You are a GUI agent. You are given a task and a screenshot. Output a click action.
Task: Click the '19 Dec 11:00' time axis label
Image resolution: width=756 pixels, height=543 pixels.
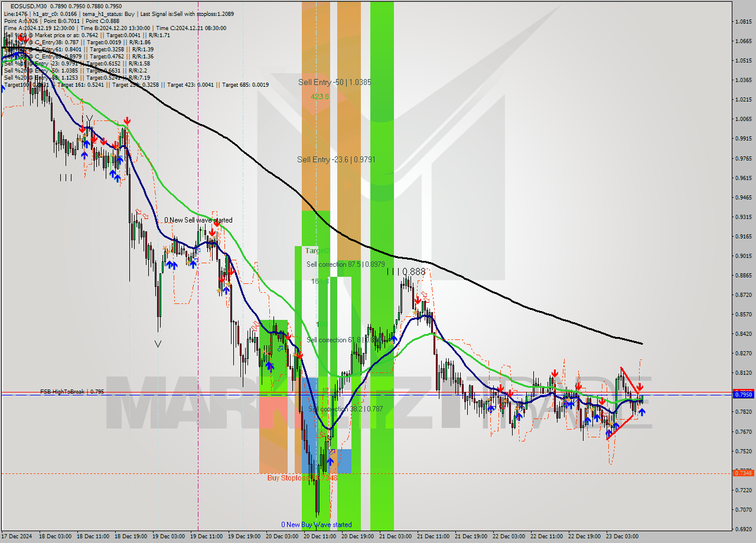(207, 537)
